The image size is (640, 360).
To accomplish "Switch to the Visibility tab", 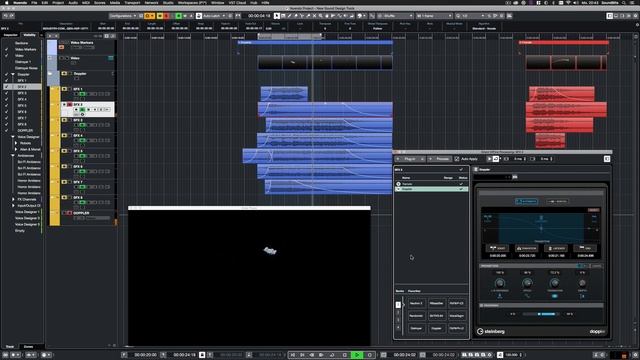I will (29, 35).
